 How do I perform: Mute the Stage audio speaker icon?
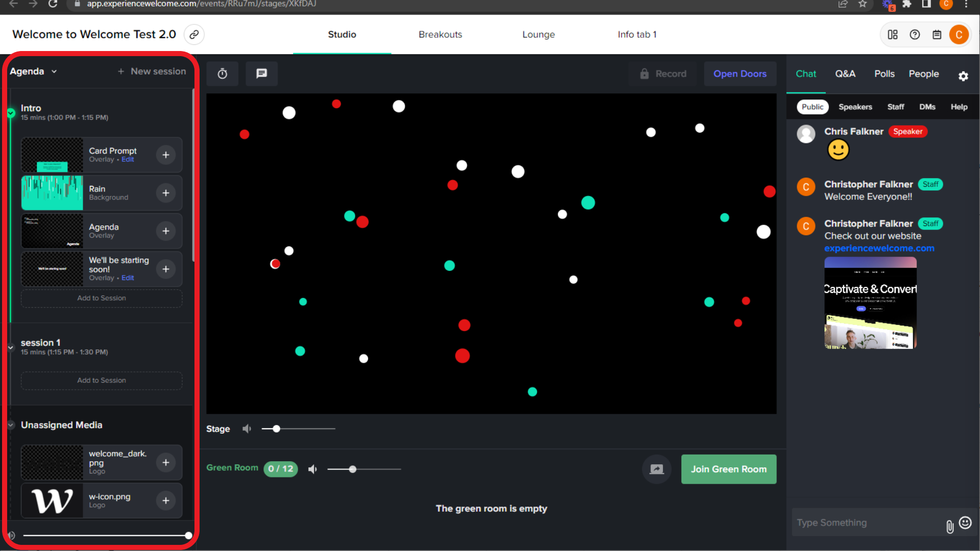(247, 429)
